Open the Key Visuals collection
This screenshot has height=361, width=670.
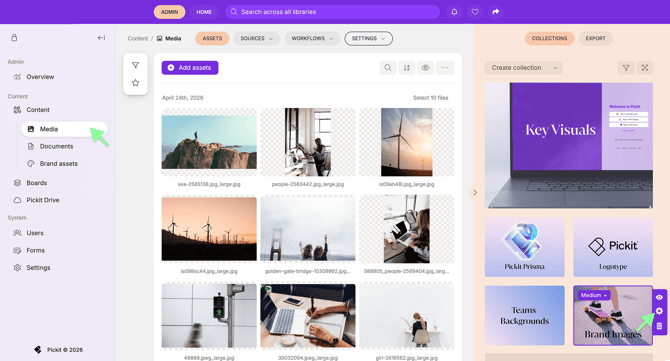click(x=569, y=146)
